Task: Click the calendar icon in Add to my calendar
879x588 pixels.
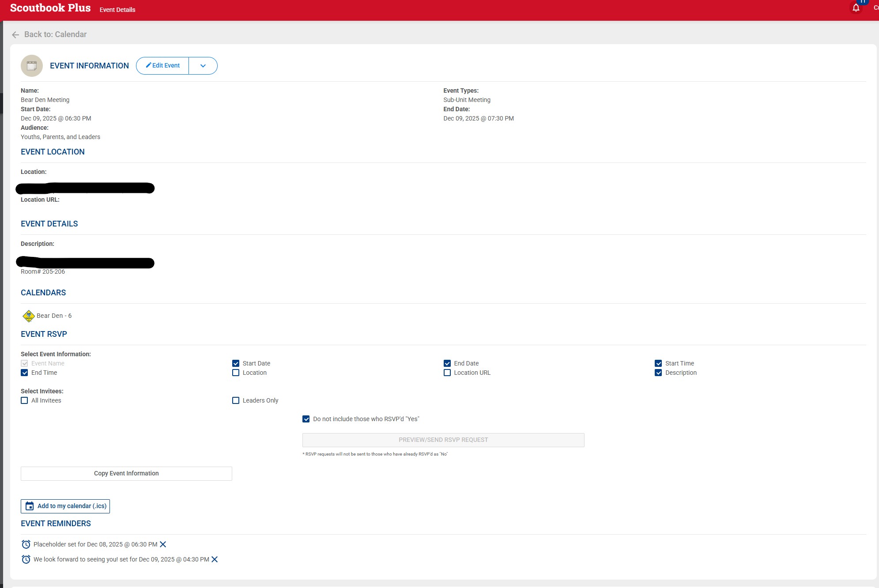Action: 30,506
